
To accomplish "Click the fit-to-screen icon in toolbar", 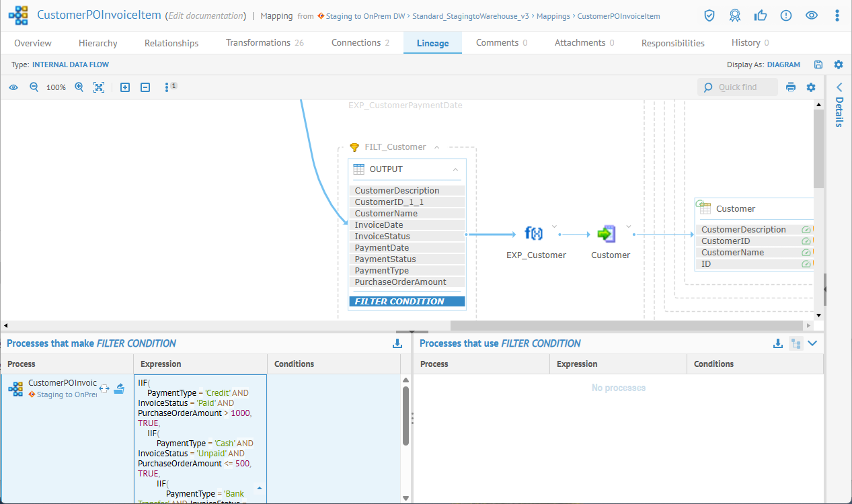I will 99,87.
